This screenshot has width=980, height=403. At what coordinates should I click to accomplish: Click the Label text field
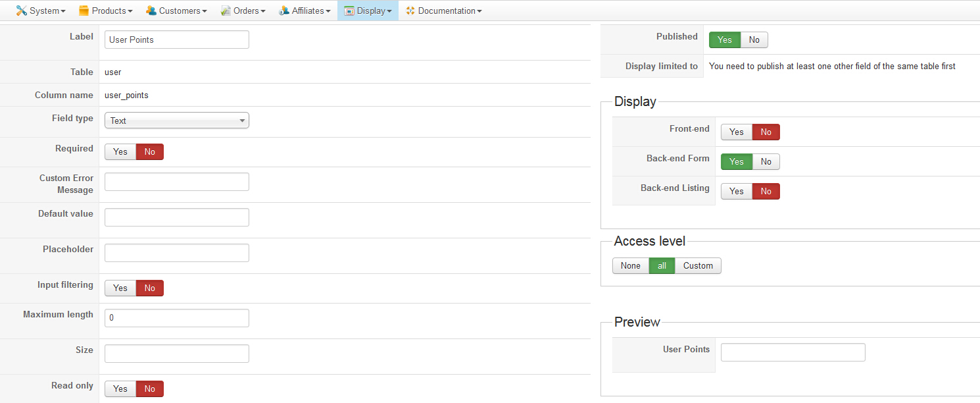pyautogui.click(x=176, y=40)
